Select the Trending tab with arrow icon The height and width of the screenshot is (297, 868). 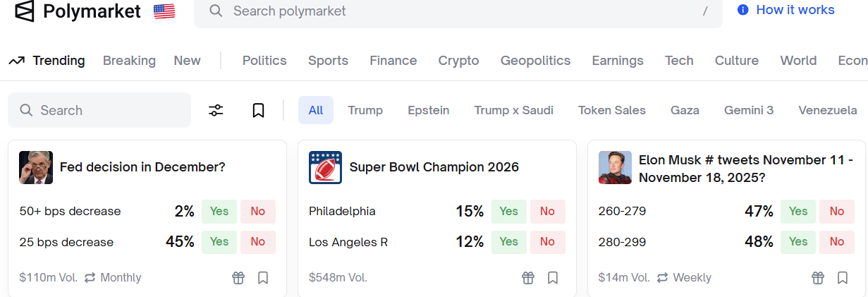(47, 61)
